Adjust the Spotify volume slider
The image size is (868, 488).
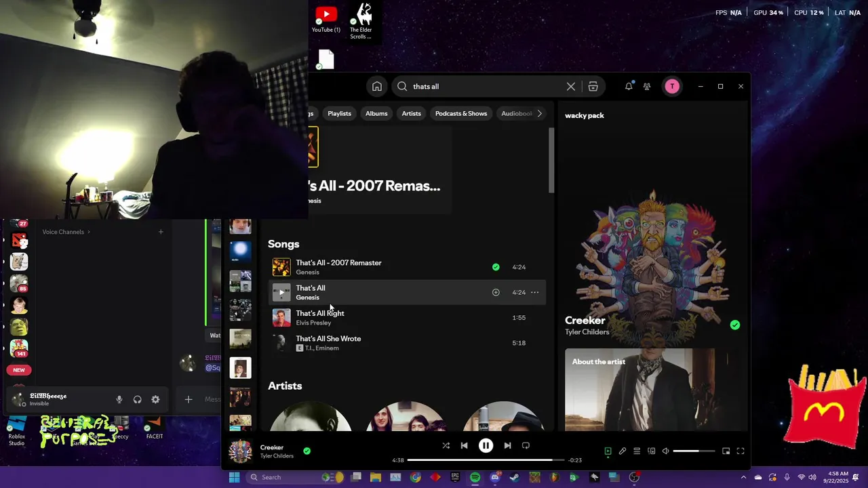coord(694,451)
